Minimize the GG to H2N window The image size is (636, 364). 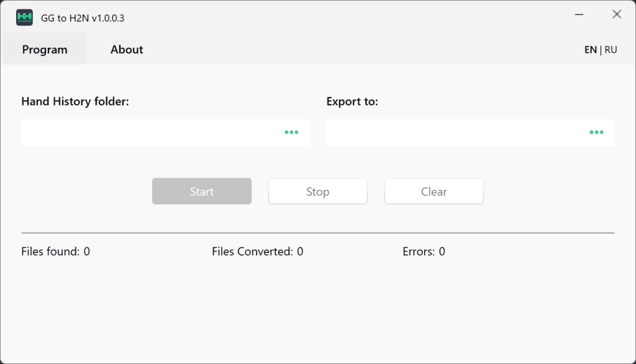(x=579, y=14)
